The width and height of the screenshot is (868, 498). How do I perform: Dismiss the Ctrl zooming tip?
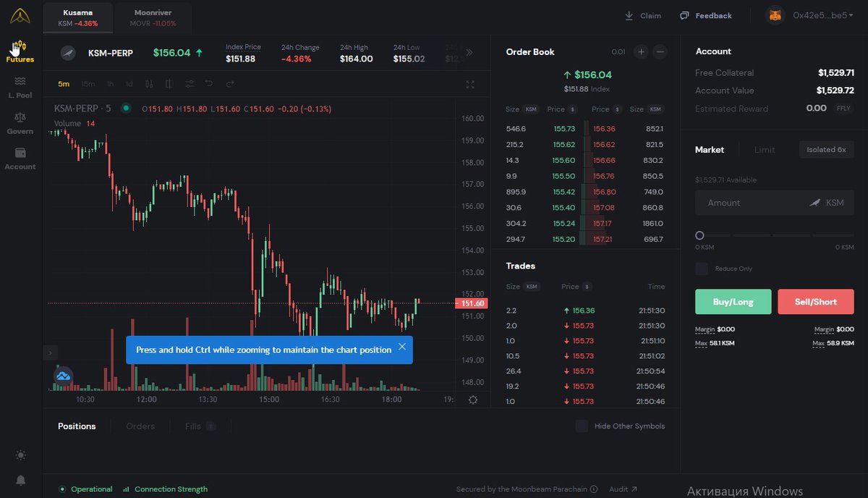click(402, 347)
